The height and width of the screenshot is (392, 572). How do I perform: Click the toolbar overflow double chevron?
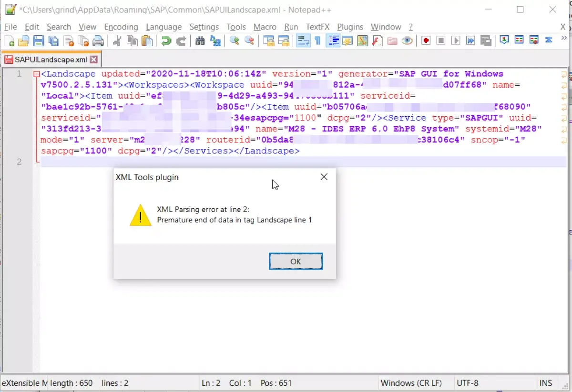click(x=564, y=38)
